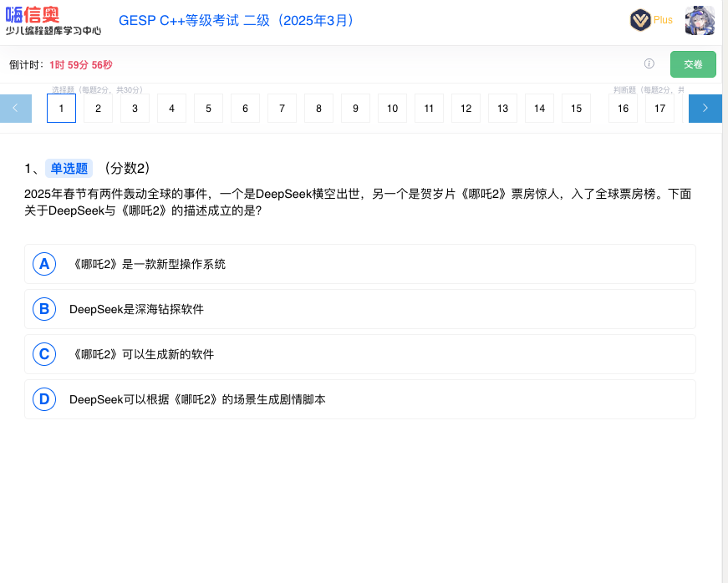Image resolution: width=728 pixels, height=583 pixels.
Task: Go to question 4
Action: click(172, 109)
